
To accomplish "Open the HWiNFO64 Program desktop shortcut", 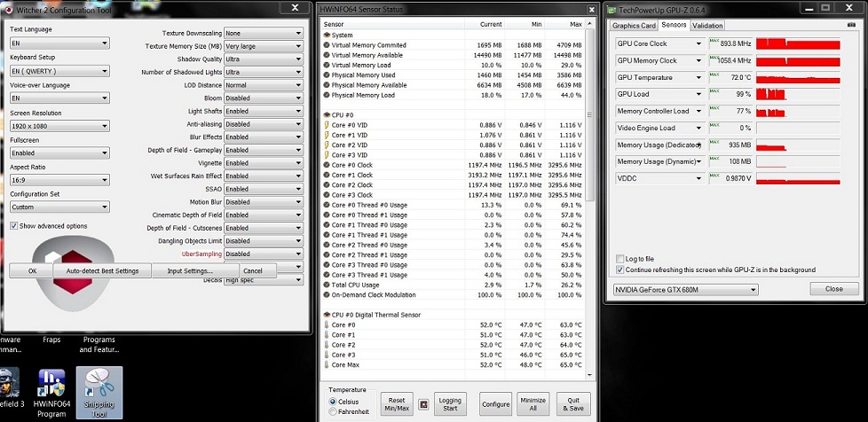I will 51,394.
